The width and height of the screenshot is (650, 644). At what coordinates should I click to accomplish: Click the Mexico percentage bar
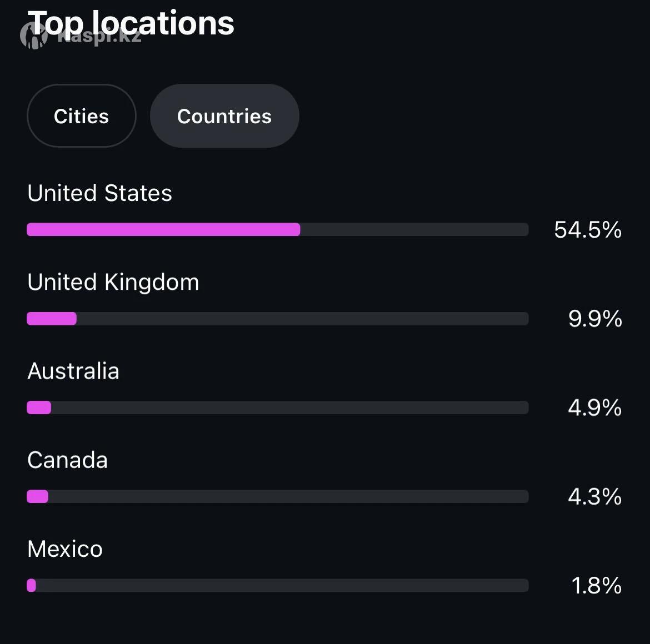pos(32,585)
